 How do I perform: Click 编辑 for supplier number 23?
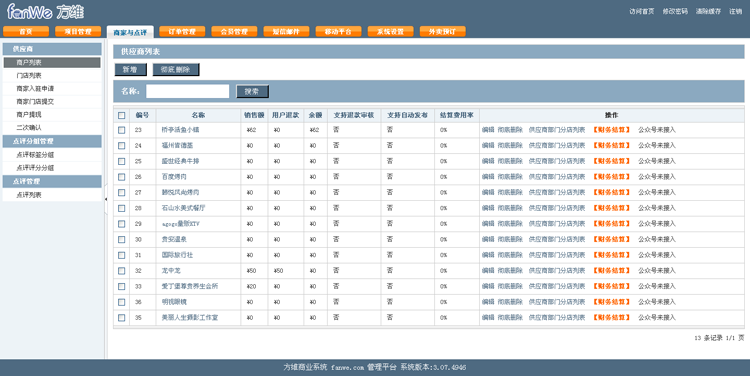(x=488, y=130)
